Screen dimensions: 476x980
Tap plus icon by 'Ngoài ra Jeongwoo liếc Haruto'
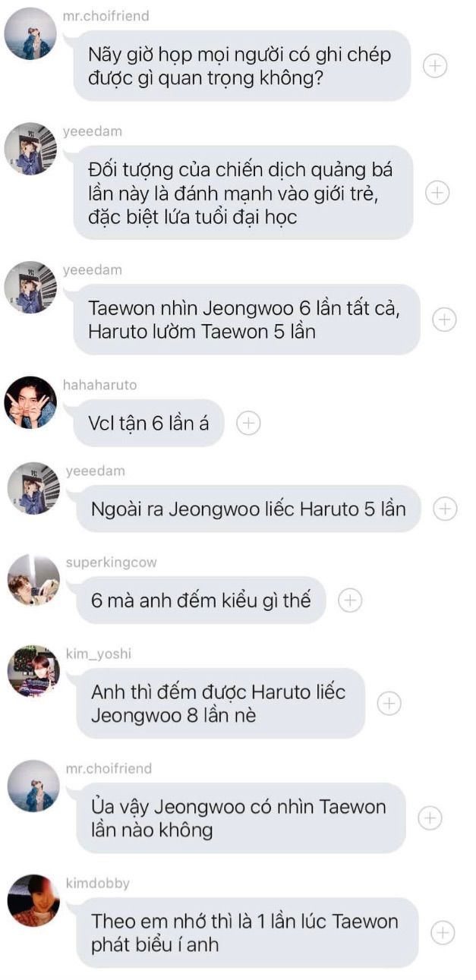(x=445, y=509)
